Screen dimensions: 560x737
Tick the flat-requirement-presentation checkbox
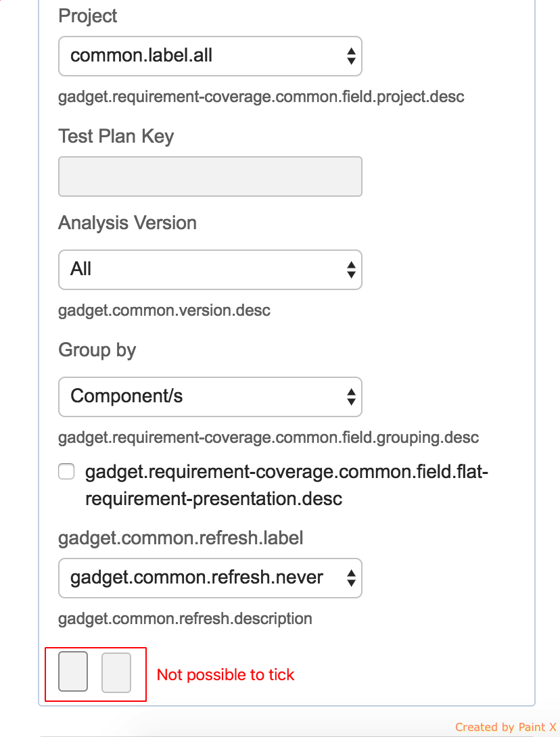(66, 472)
